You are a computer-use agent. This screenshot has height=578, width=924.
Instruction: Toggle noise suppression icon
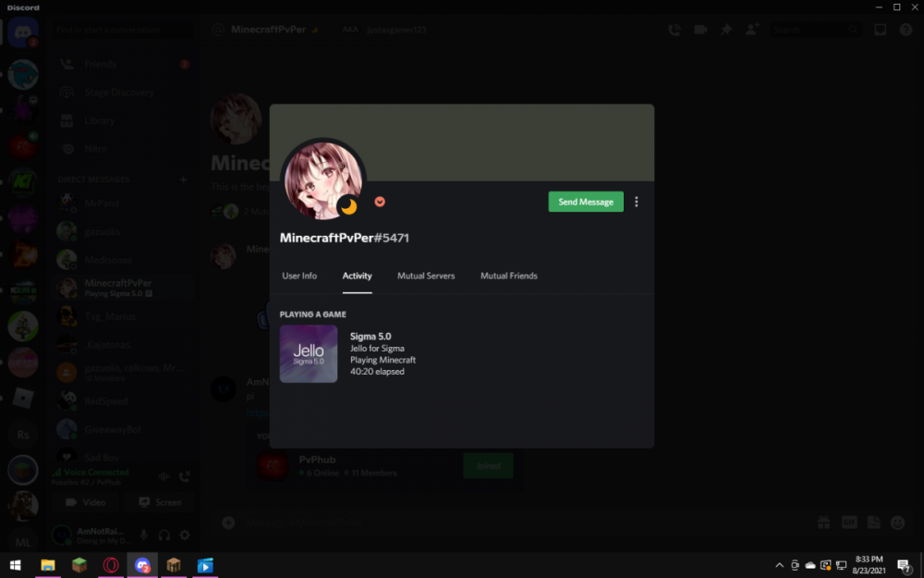click(x=164, y=476)
